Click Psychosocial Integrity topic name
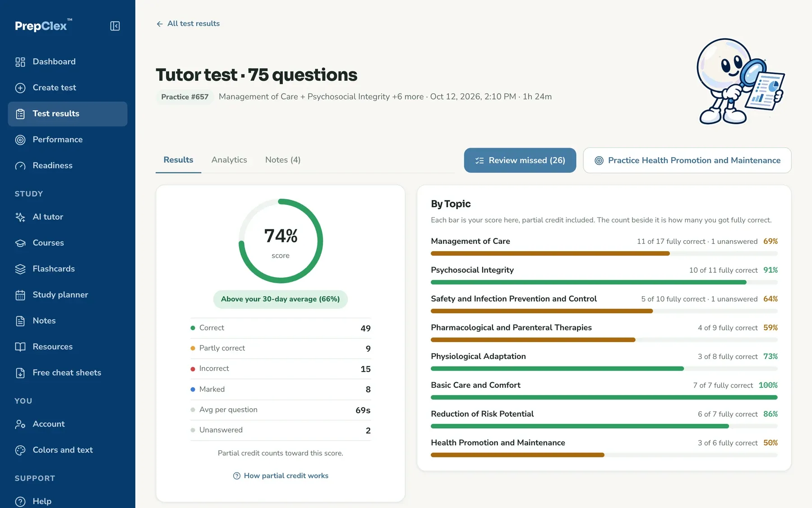The width and height of the screenshot is (812, 508). tap(472, 270)
